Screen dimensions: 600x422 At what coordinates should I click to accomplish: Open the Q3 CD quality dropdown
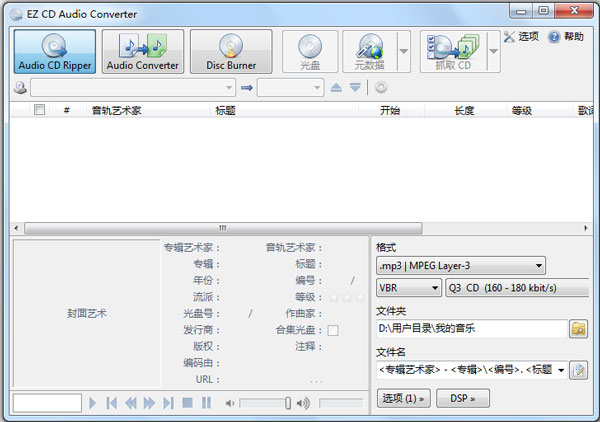[x=517, y=288]
